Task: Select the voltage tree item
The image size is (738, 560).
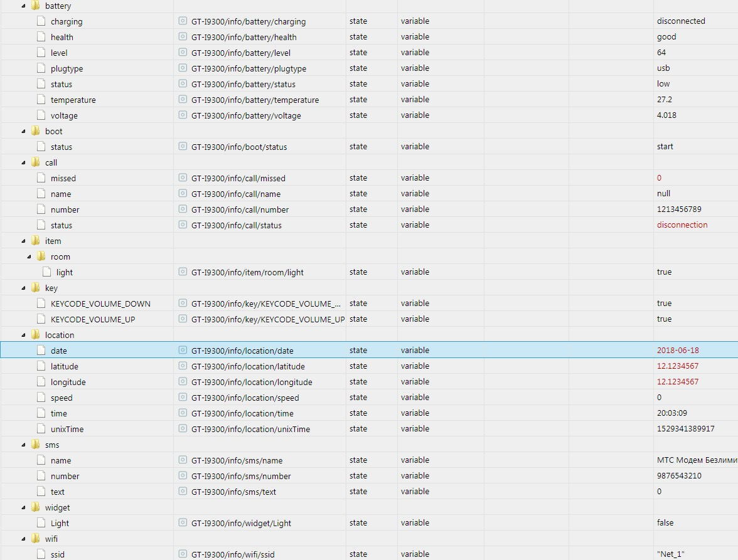Action: 65,115
